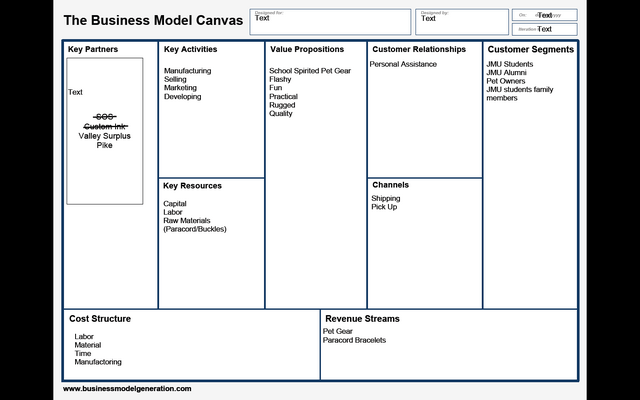Image resolution: width=640 pixels, height=400 pixels.
Task: Click 'Paracord Bracelets' under Revenue Streams
Action: (354, 340)
